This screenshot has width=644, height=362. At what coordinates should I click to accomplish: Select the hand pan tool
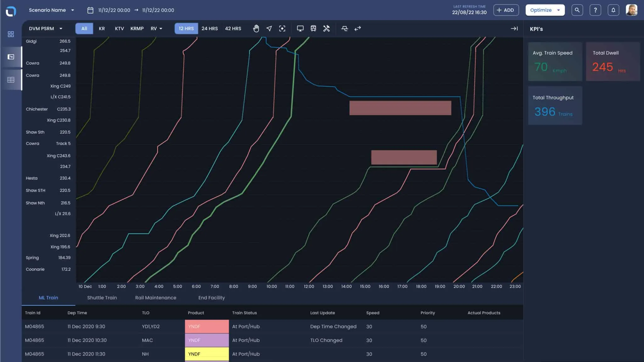click(x=256, y=29)
